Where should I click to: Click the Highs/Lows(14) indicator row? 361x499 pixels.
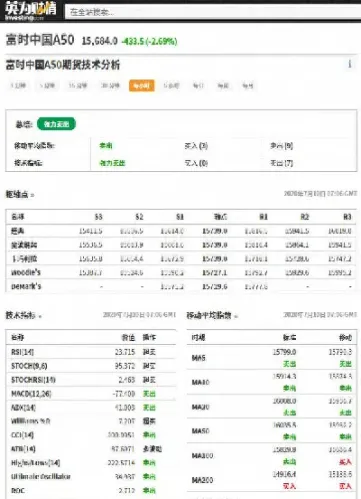click(91, 463)
